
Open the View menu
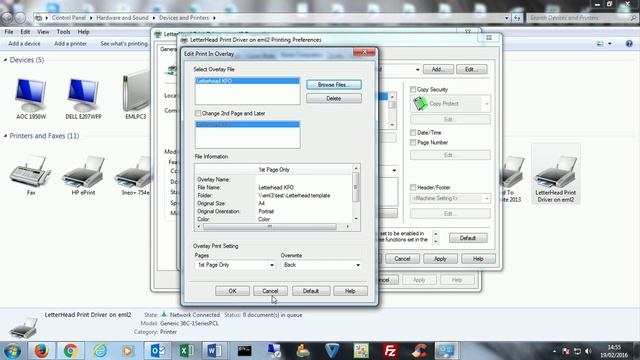click(x=43, y=32)
